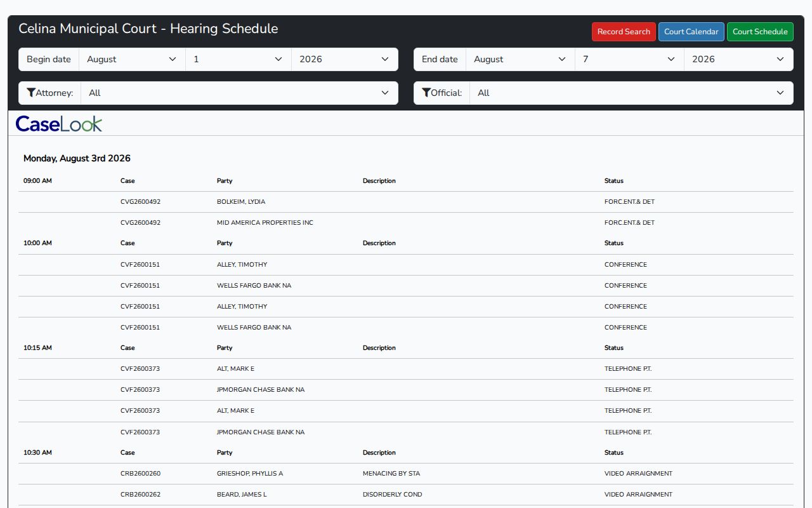This screenshot has width=812, height=508.
Task: Click the Party column header under 10:30 AM
Action: tap(225, 453)
